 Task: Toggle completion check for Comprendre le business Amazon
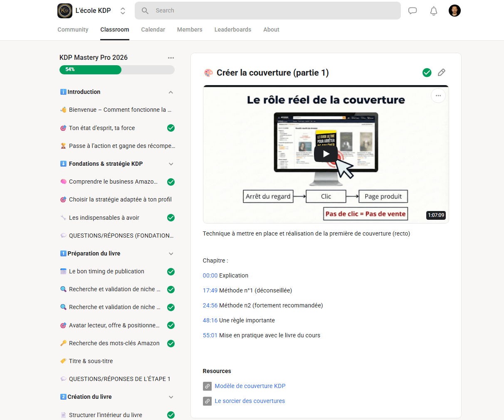click(x=171, y=182)
